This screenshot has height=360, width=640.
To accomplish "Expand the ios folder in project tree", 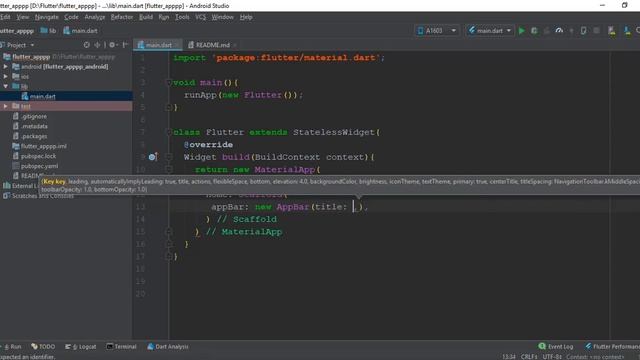I will coord(5,76).
